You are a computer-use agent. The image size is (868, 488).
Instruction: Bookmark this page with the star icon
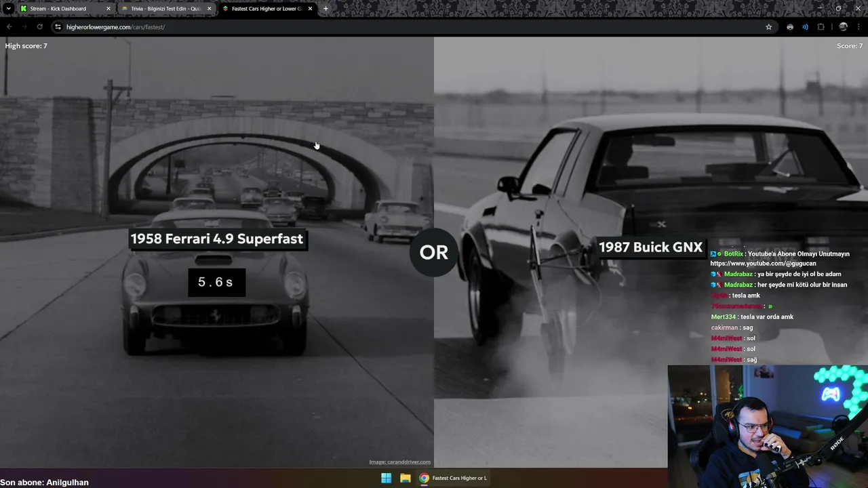[x=768, y=27]
